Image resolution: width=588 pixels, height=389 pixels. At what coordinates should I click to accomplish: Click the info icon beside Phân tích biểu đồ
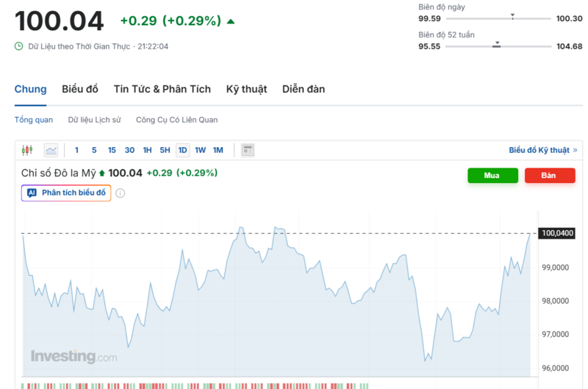point(121,193)
